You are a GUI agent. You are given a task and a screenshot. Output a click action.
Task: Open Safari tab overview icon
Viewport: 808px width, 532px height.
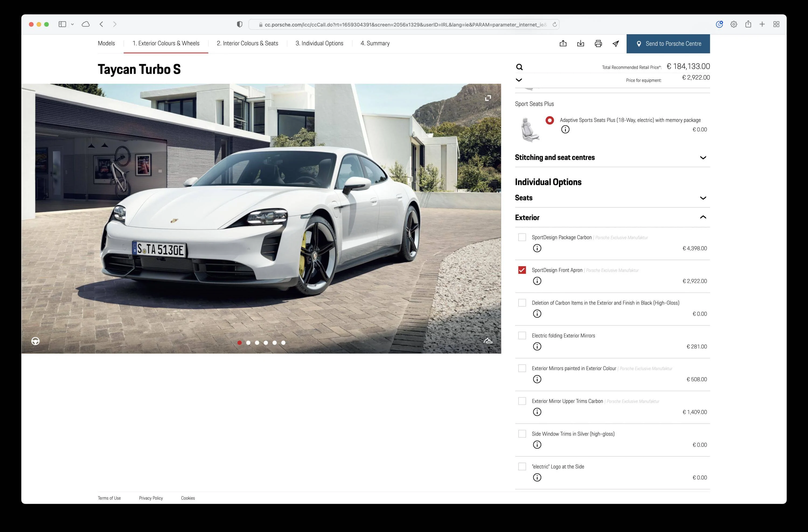coord(776,24)
